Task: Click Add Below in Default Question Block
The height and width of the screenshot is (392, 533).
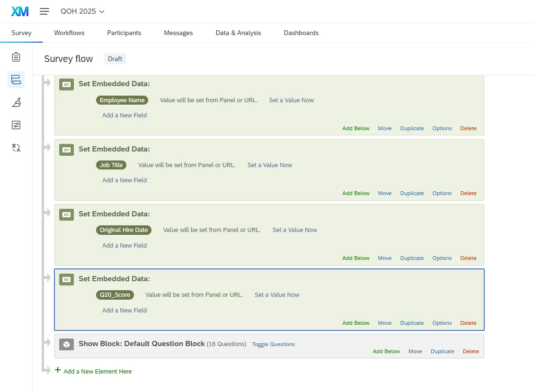Action: click(386, 352)
